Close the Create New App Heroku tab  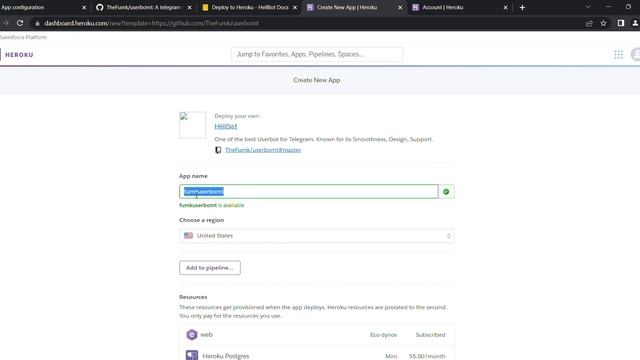click(x=400, y=7)
